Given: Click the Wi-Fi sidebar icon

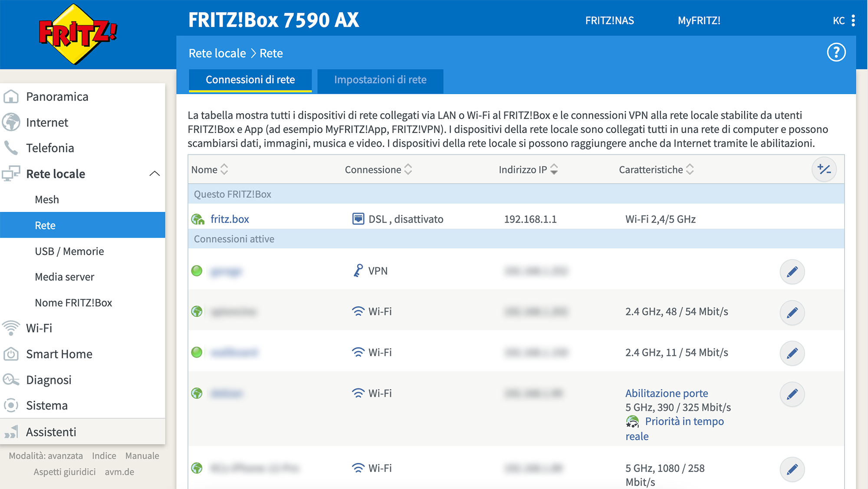Looking at the screenshot, I should pyautogui.click(x=11, y=328).
